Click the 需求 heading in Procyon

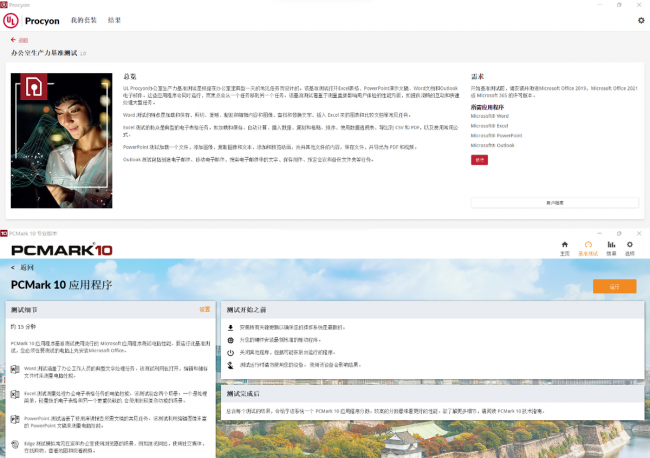click(478, 76)
